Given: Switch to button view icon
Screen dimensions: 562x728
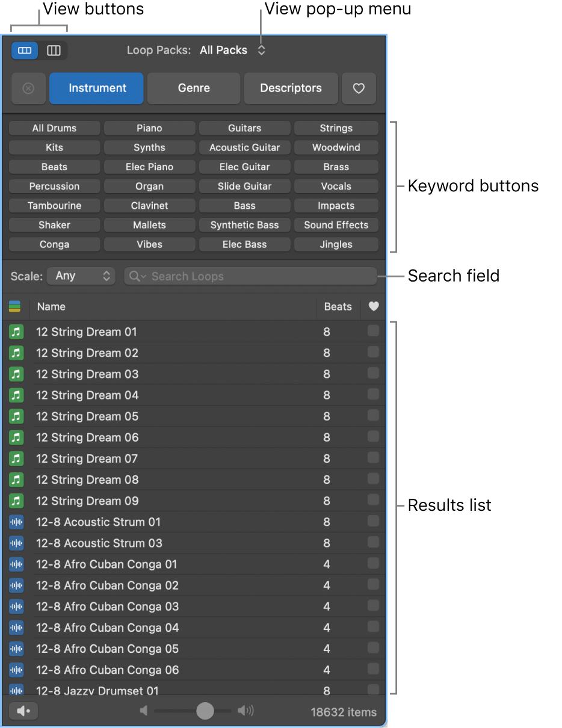Looking at the screenshot, I should coord(25,51).
